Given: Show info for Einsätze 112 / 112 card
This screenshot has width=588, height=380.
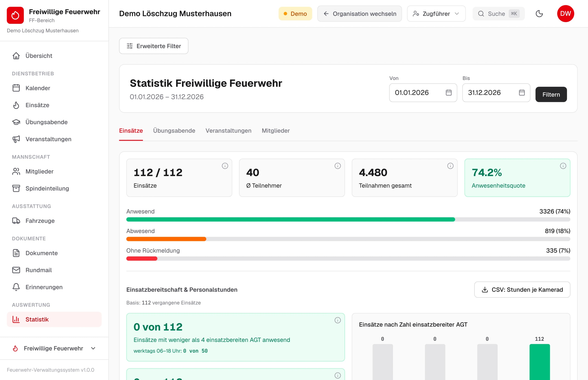Looking at the screenshot, I should pyautogui.click(x=225, y=166).
